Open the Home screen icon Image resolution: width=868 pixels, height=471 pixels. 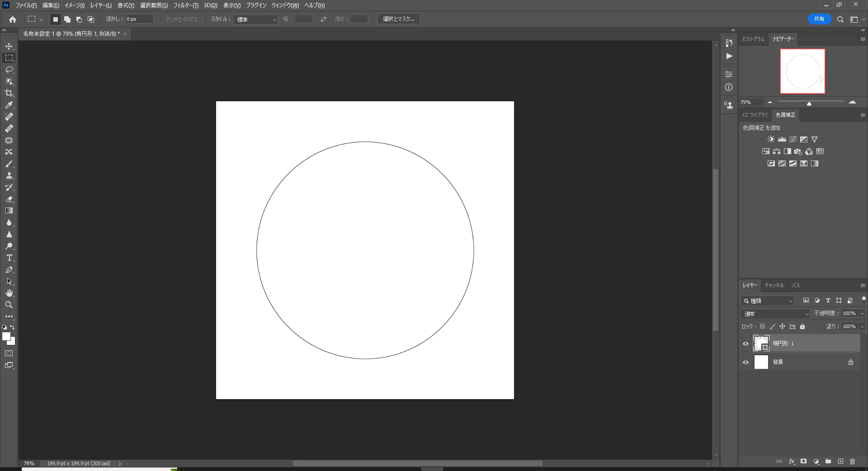13,19
